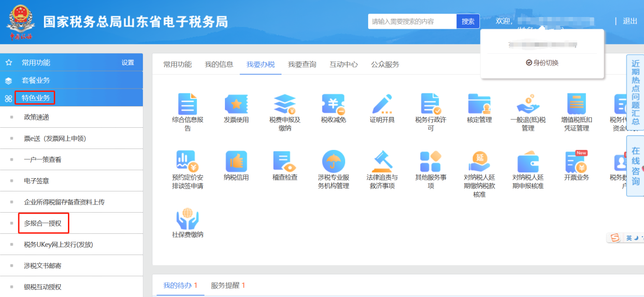Viewport: 644px width, 297px height.
Task: Open the 综合信息报告 icon
Action: pyautogui.click(x=188, y=104)
